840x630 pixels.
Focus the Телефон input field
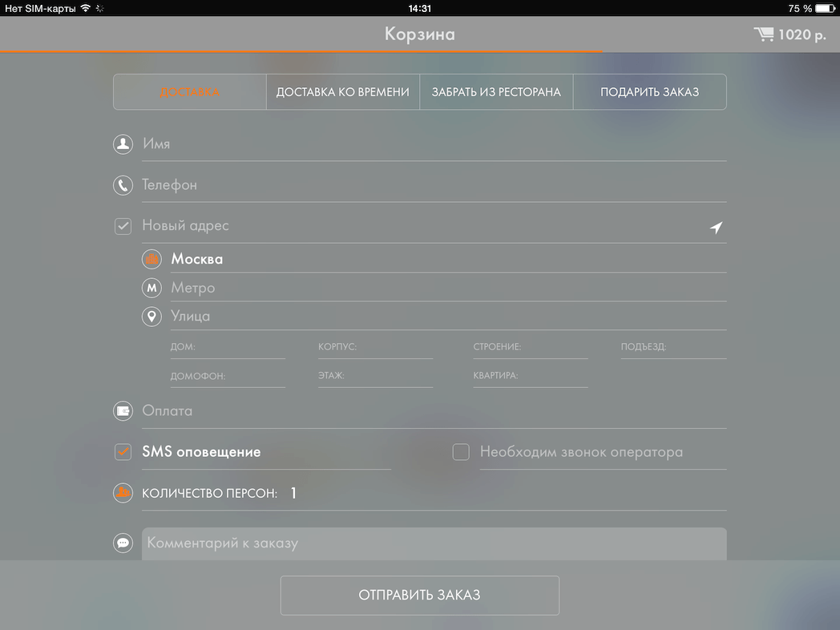(434, 185)
